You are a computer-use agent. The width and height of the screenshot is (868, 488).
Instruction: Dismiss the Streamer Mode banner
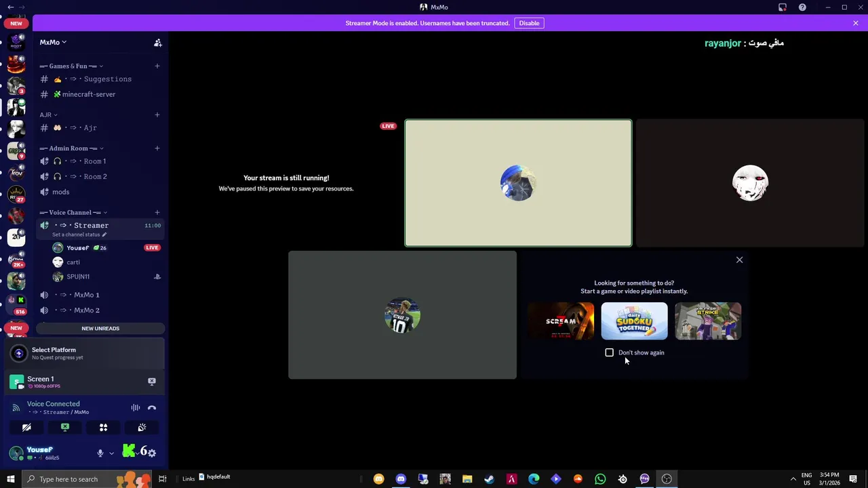click(x=855, y=23)
